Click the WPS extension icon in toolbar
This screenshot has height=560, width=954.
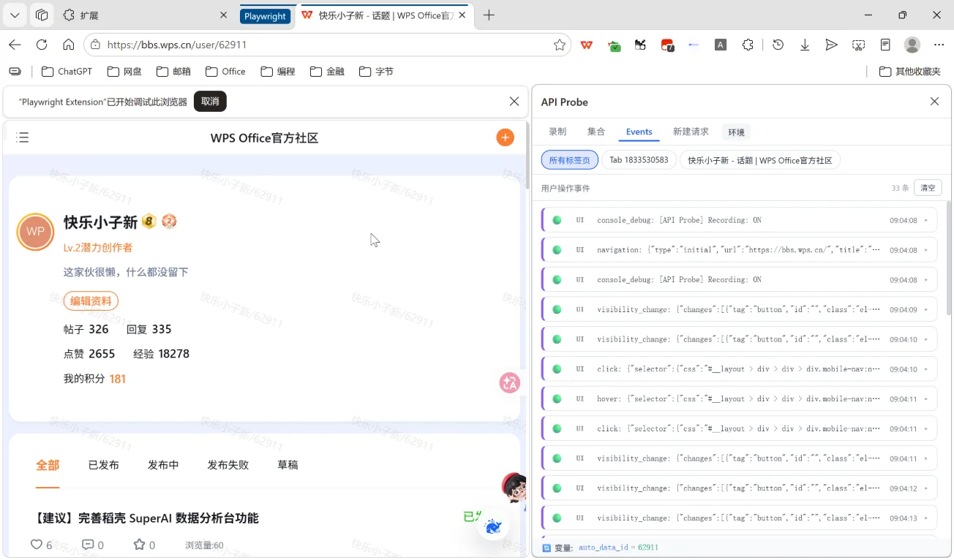(587, 45)
